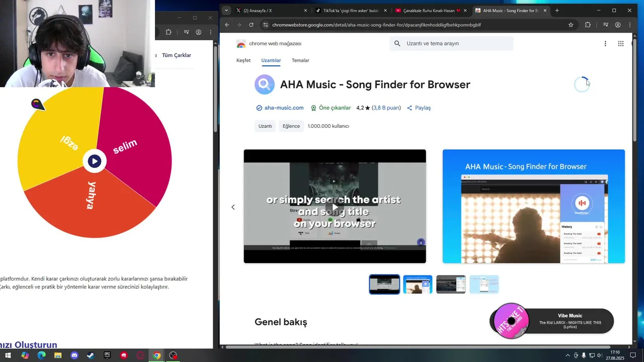Open Tüm Çarklar in the left window
The height and width of the screenshot is (362, 644).
tap(177, 55)
